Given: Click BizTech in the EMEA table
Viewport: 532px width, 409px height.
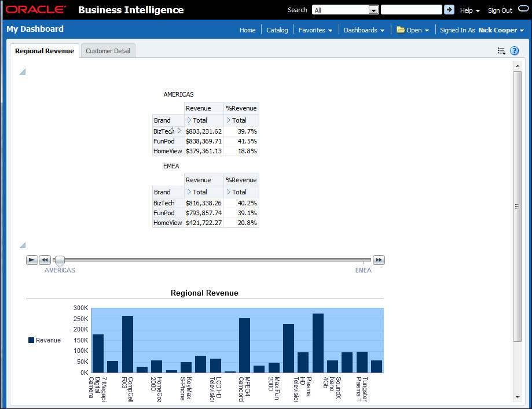Looking at the screenshot, I should (164, 203).
